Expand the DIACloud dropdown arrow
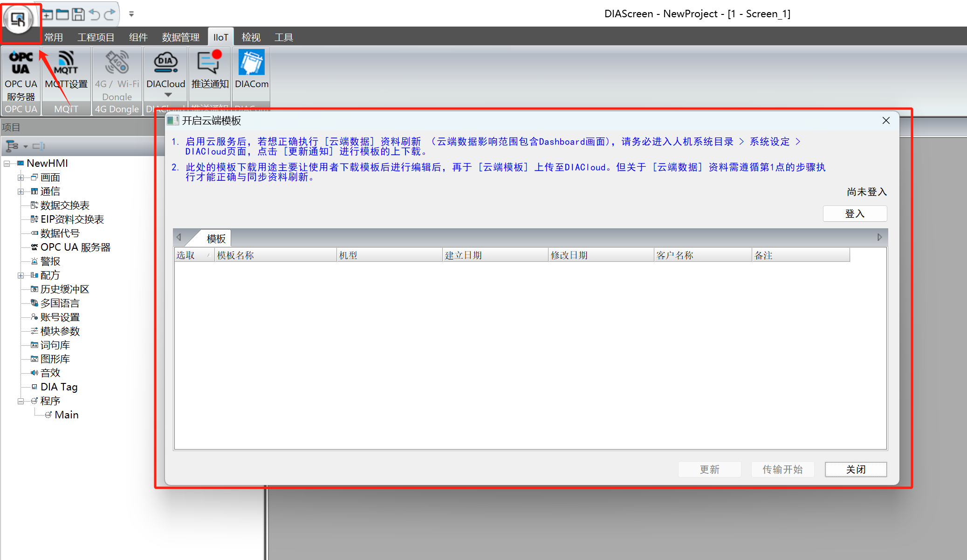This screenshot has height=560, width=967. click(x=168, y=95)
